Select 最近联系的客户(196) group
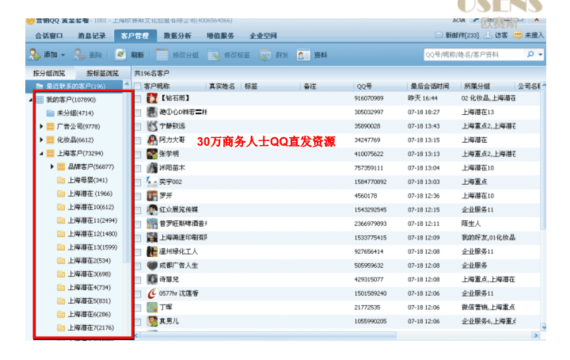The width and height of the screenshot is (570, 360). pyautogui.click(x=75, y=86)
